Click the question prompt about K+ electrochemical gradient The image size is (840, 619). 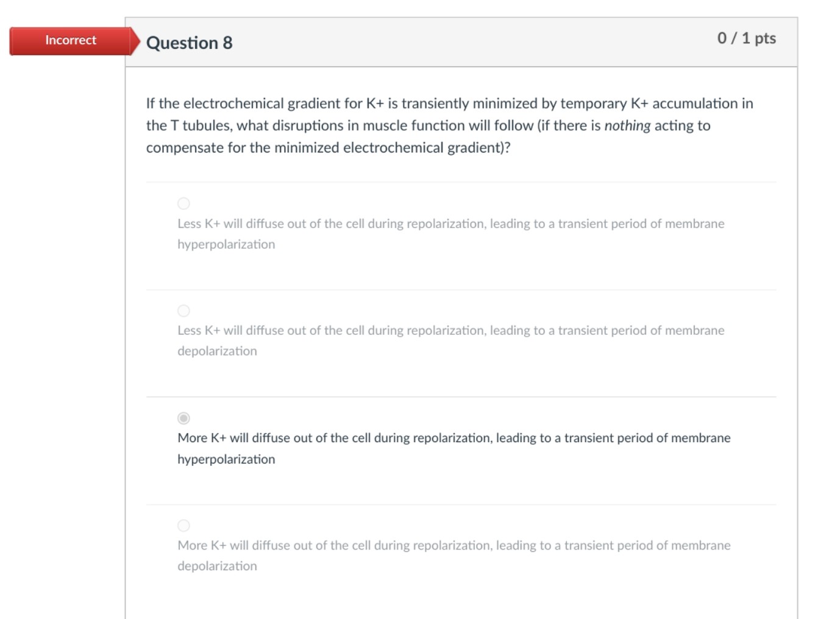(449, 125)
